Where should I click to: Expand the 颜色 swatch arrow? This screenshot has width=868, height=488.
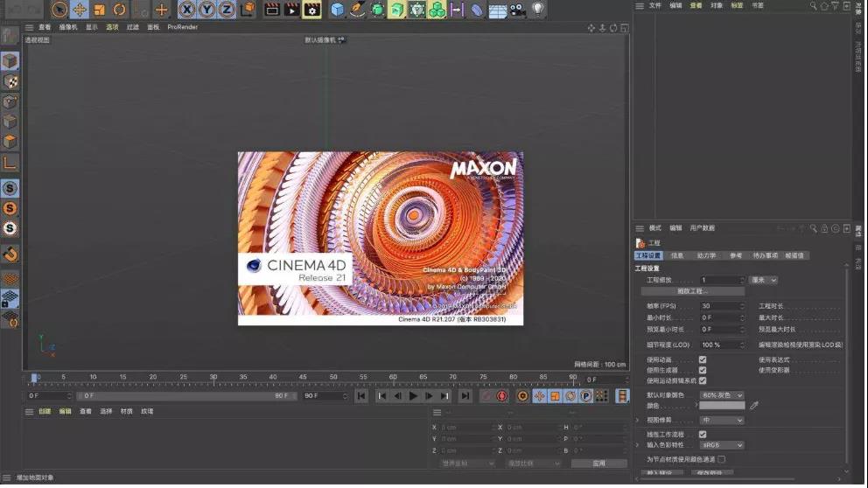(x=696, y=405)
